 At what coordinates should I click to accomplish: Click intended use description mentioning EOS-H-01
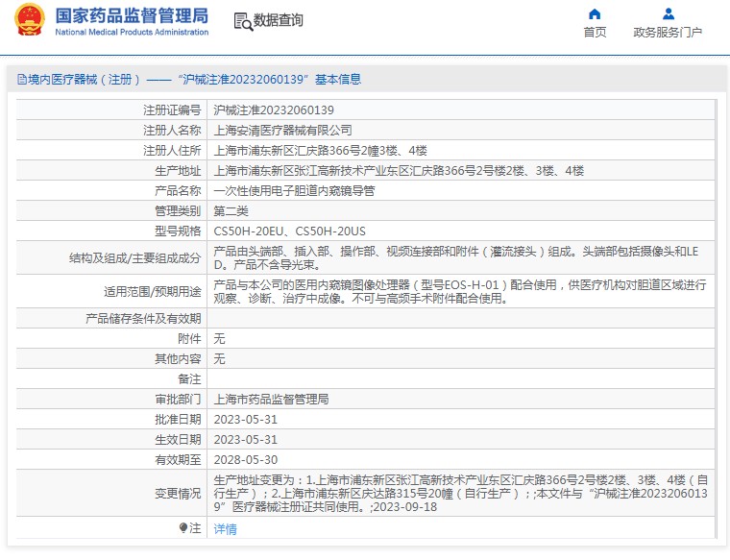point(459,291)
